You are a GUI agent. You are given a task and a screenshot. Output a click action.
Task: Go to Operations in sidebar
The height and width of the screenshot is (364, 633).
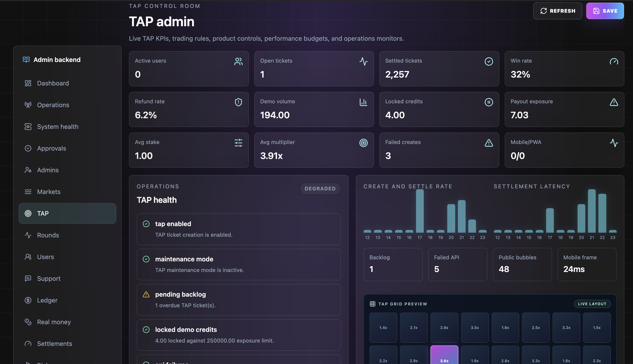(x=67, y=105)
